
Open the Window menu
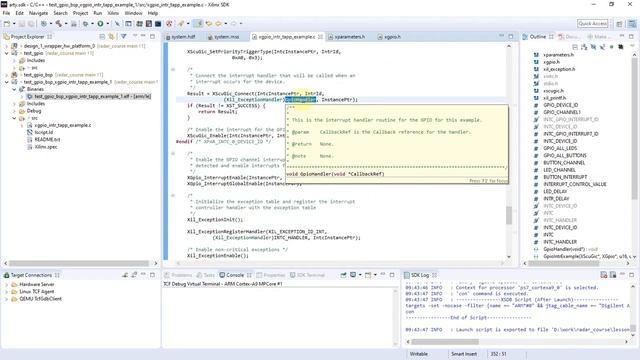(133, 13)
